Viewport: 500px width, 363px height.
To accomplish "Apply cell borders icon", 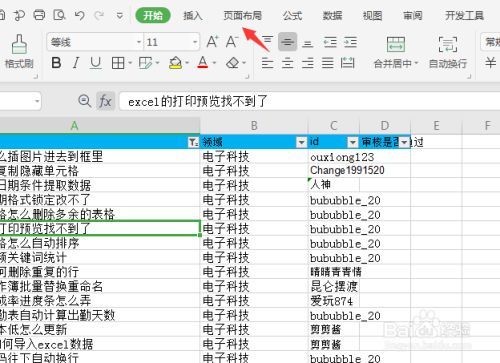I will click(118, 63).
